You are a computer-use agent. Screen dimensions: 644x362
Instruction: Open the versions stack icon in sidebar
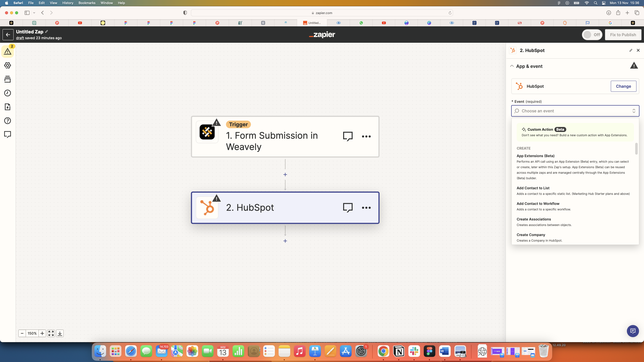coord(8,79)
